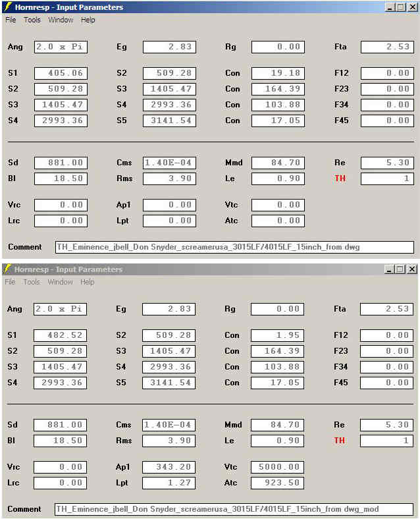420x519 pixels.
Task: Select Con field with value 19.18
Action: click(x=278, y=73)
